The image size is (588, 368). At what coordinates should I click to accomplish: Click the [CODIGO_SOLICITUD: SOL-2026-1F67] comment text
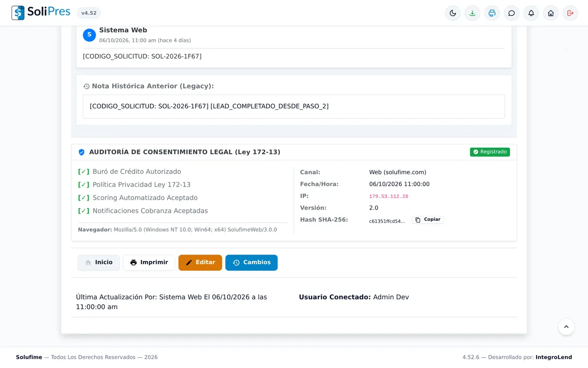tap(142, 56)
